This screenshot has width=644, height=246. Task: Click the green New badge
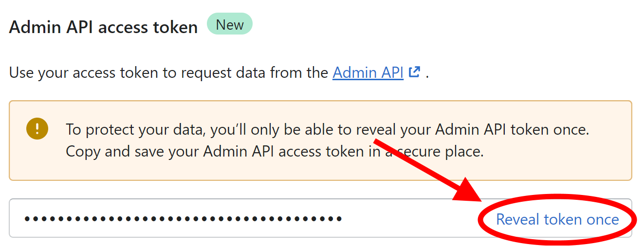point(230,24)
